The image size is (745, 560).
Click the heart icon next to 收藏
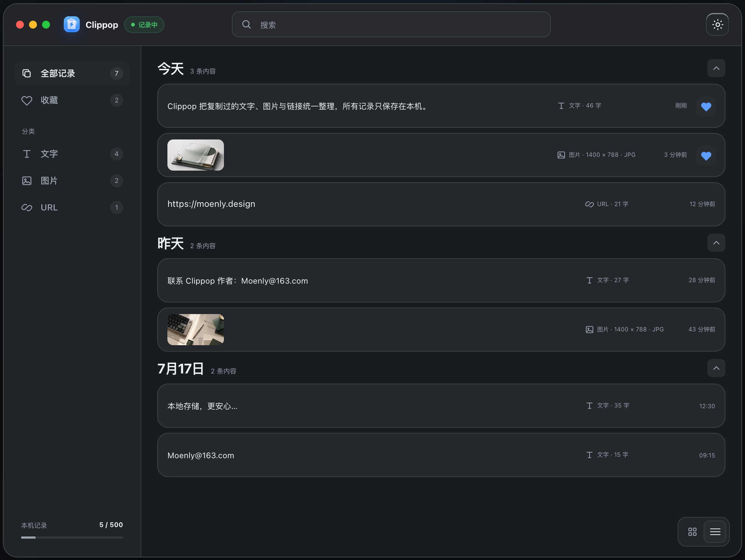[x=27, y=100]
